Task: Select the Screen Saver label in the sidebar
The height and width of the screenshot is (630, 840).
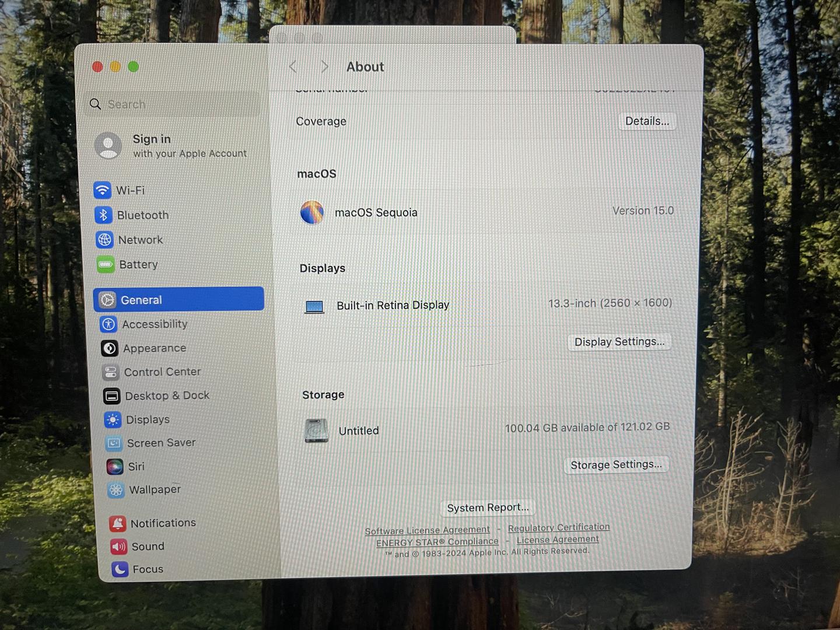Action: (162, 443)
